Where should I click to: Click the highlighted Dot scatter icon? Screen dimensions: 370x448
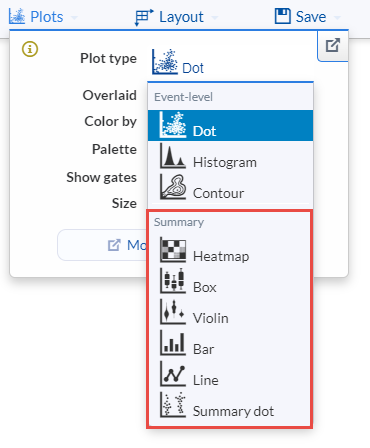pos(173,124)
